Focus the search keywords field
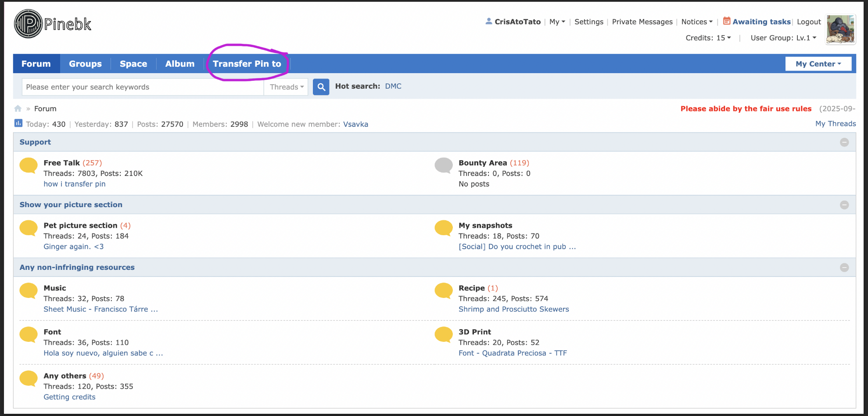 [143, 87]
